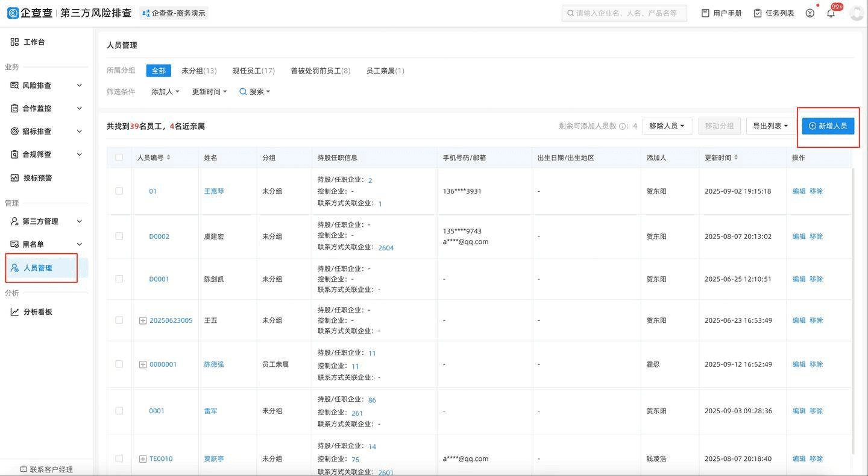Expand the 合作监控 sidebar chevron
This screenshot has height=476, width=868.
point(80,109)
